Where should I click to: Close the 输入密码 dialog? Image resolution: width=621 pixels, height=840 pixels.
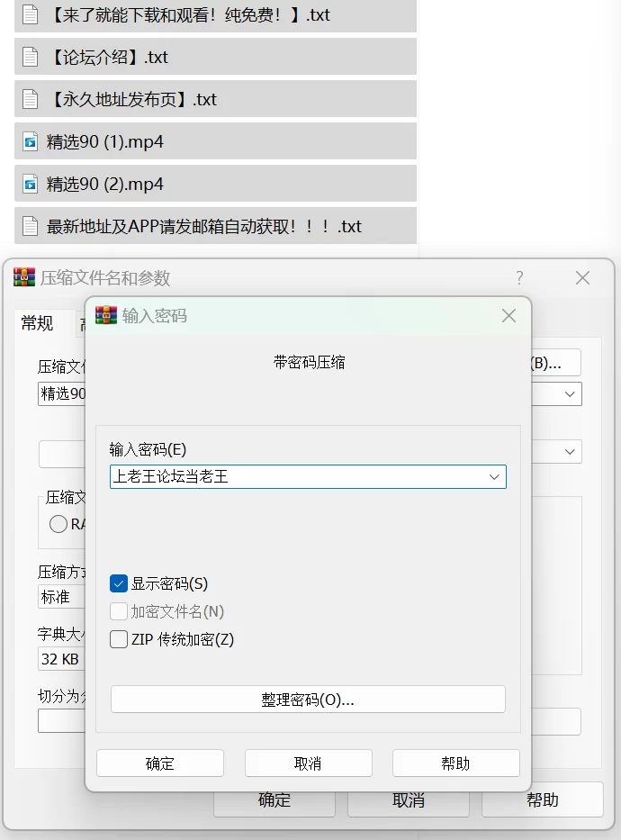click(508, 316)
